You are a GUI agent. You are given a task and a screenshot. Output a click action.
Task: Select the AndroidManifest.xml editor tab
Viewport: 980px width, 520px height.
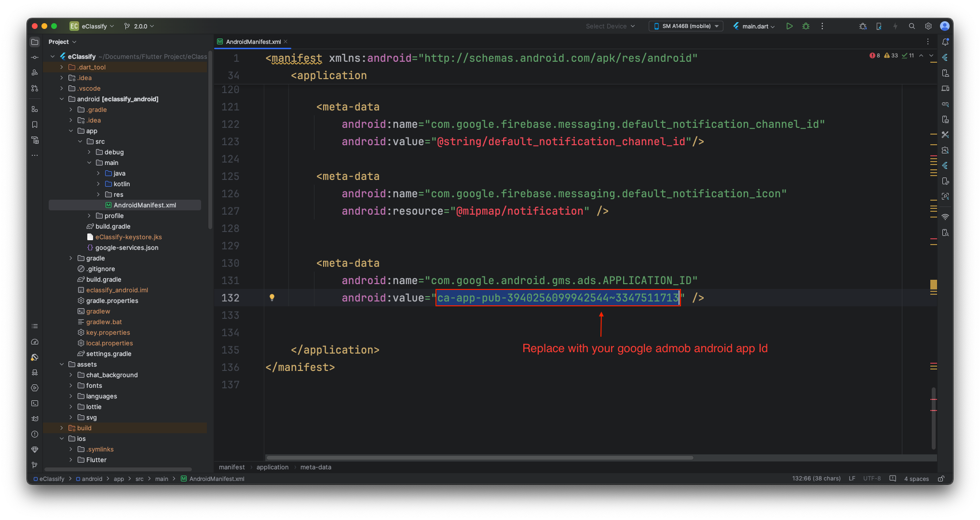253,41
